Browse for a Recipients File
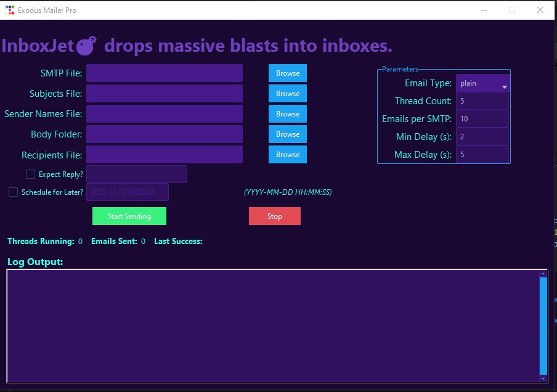The height and width of the screenshot is (392, 557). (x=287, y=154)
